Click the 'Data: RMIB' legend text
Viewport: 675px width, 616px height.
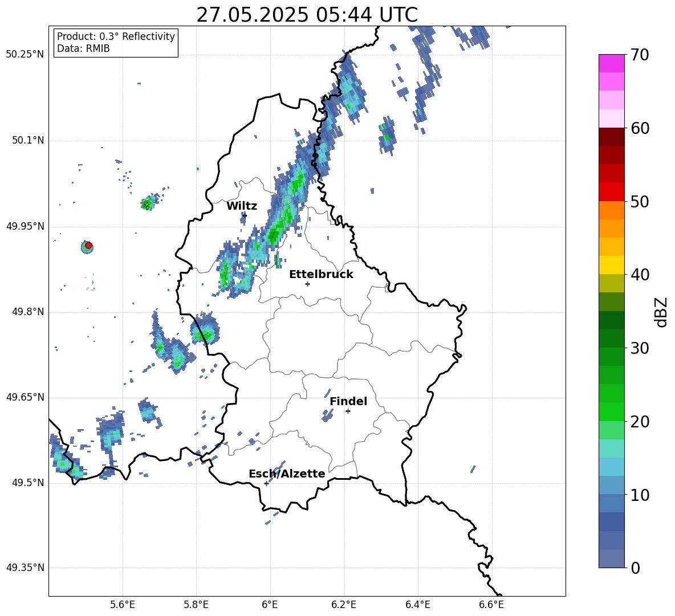point(83,48)
